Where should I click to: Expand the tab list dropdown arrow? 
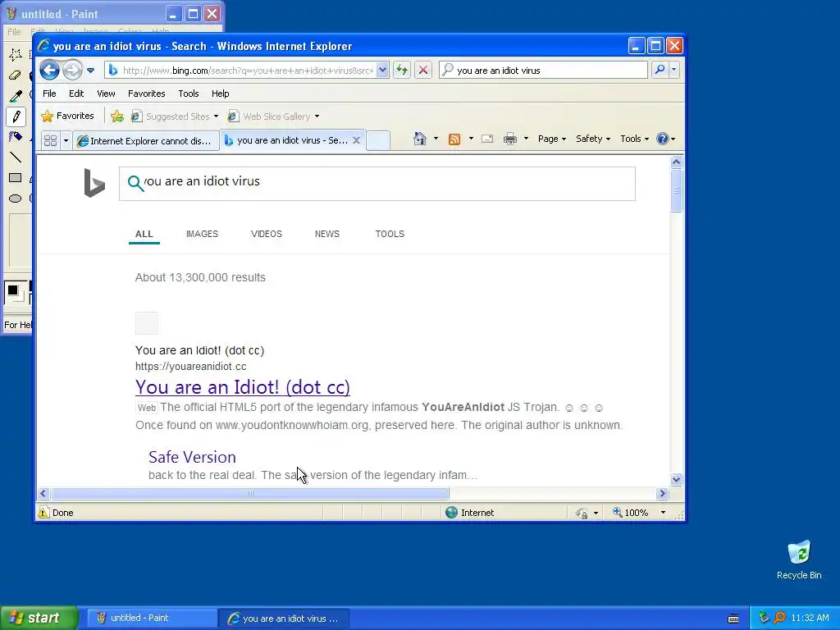tap(66, 140)
